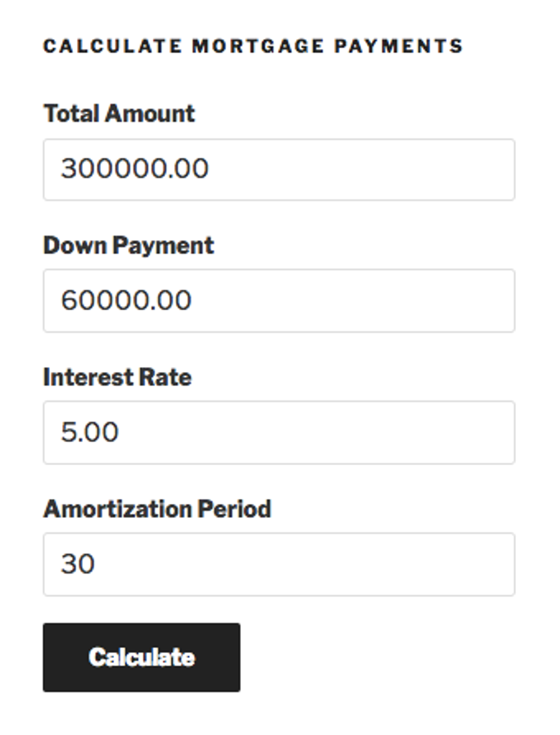Image resolution: width=560 pixels, height=735 pixels.
Task: Click on the 30 period value
Action: (x=78, y=564)
